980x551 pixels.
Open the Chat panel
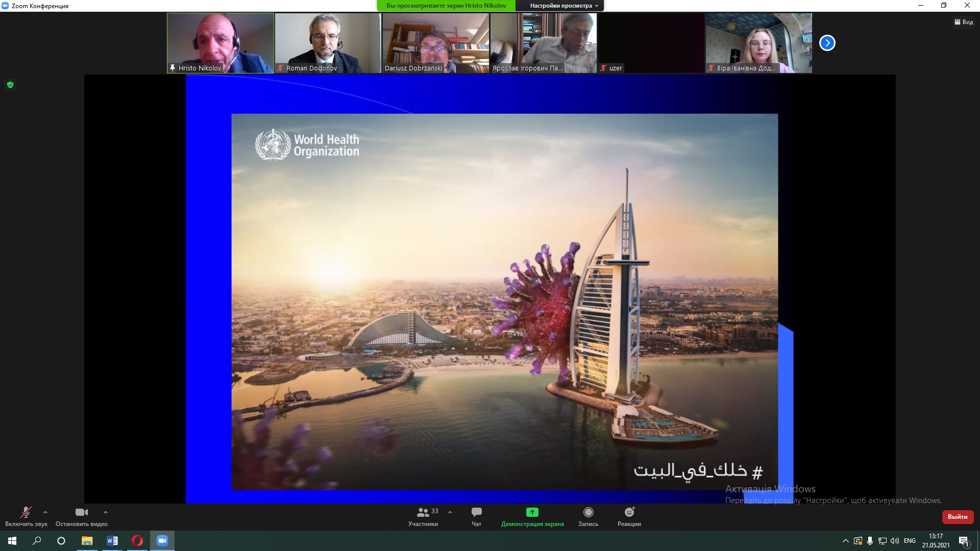(x=476, y=512)
